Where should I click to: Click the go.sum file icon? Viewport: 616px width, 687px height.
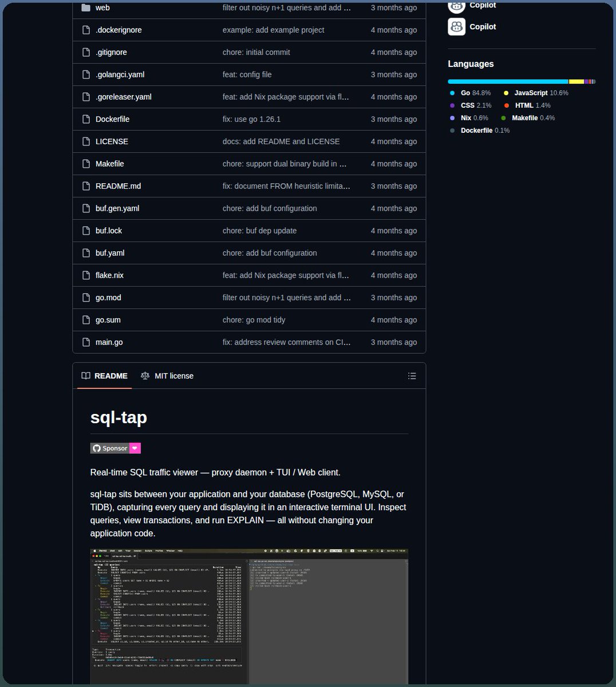coord(86,320)
